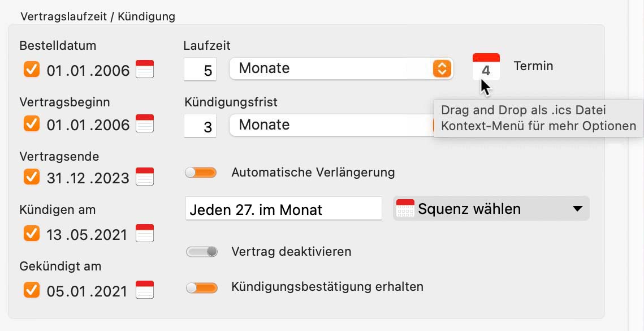Image resolution: width=644 pixels, height=331 pixels.
Task: Uncheck the Gekündigt am checkbox
Action: (x=32, y=290)
